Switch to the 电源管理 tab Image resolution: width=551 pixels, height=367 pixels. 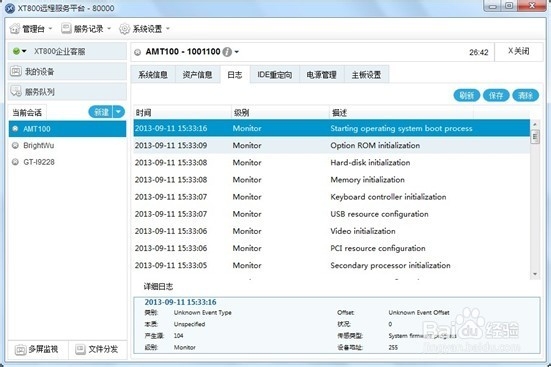pos(322,75)
